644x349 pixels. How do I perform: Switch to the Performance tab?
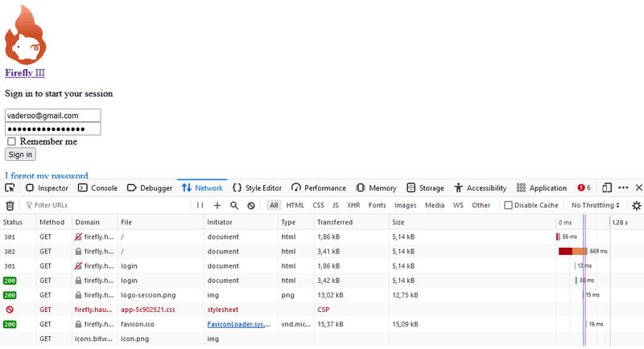coord(319,188)
